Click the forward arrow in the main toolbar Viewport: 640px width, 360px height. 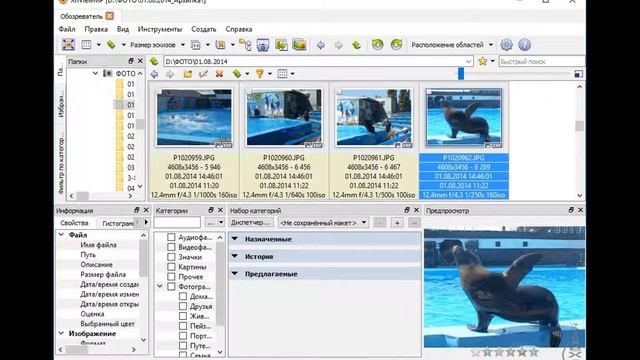(x=338, y=45)
